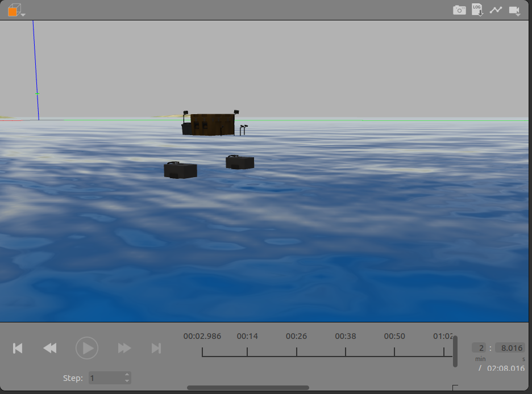The width and height of the screenshot is (532, 394).
Task: Jump to the end of the log
Action: (x=156, y=348)
